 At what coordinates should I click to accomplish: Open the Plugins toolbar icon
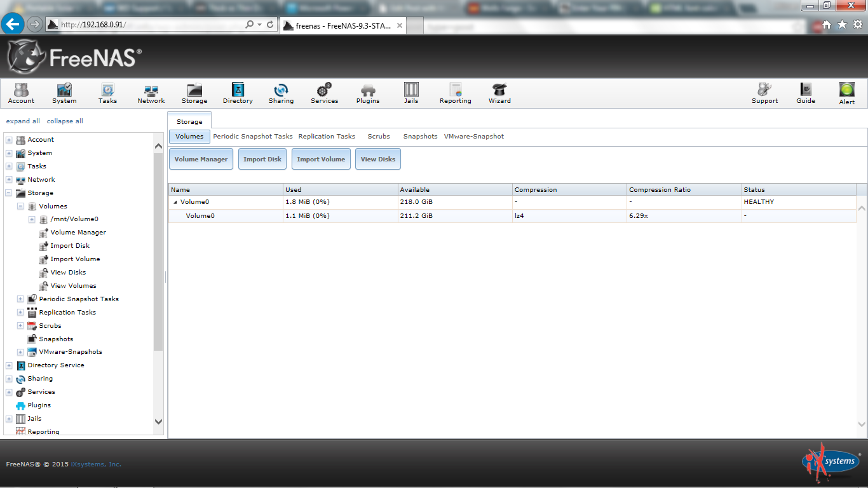click(x=367, y=93)
